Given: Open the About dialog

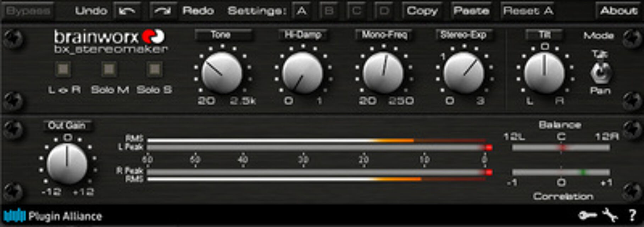Looking at the screenshot, I should pos(618,11).
